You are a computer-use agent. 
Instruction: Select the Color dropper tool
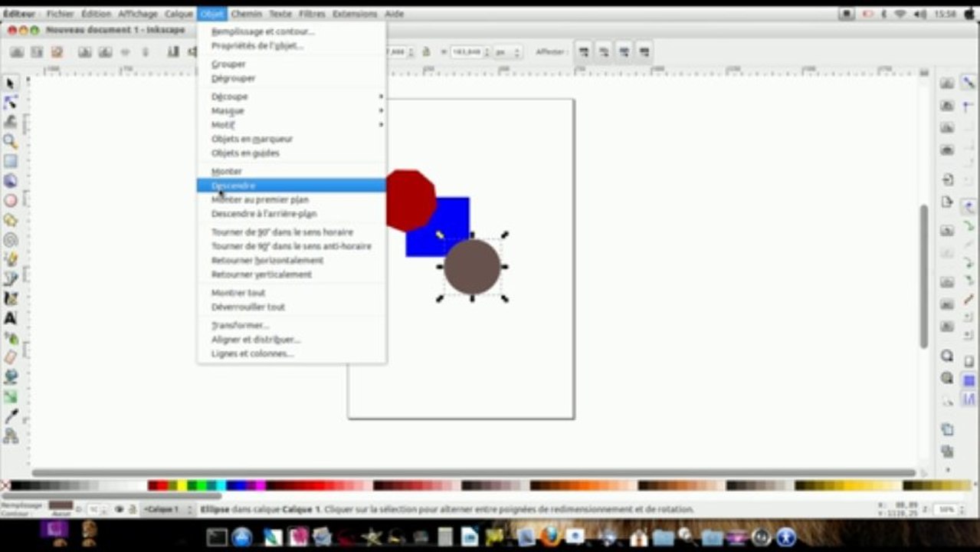click(x=11, y=416)
